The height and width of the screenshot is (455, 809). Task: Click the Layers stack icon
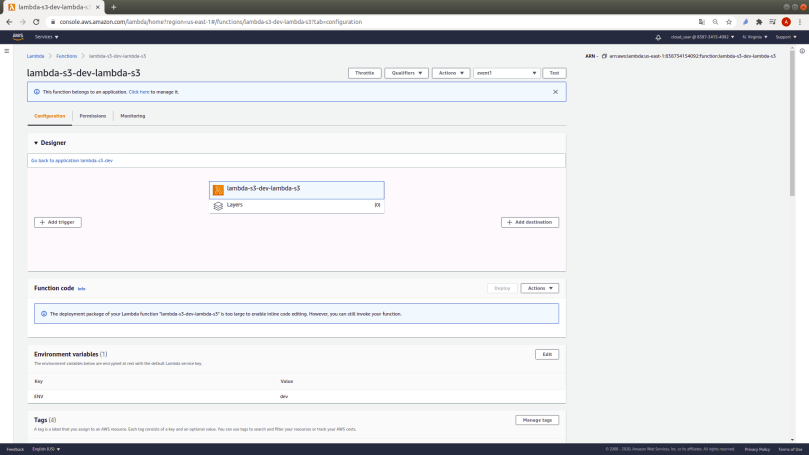pyautogui.click(x=218, y=206)
